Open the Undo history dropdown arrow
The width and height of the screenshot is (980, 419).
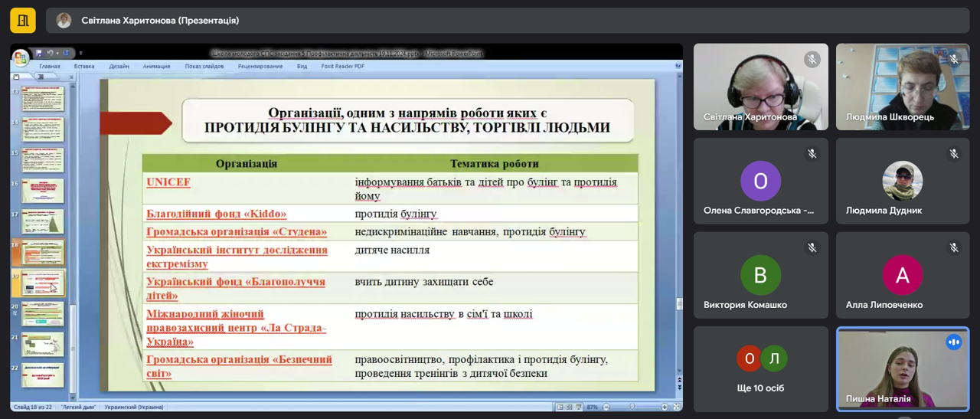click(x=57, y=54)
